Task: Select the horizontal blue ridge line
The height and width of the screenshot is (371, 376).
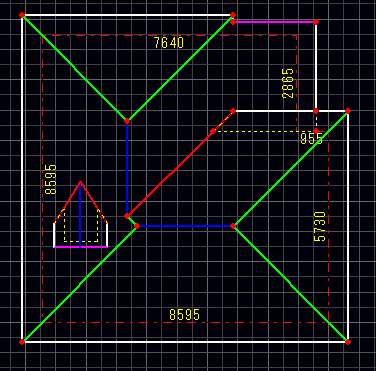Action: (x=185, y=226)
